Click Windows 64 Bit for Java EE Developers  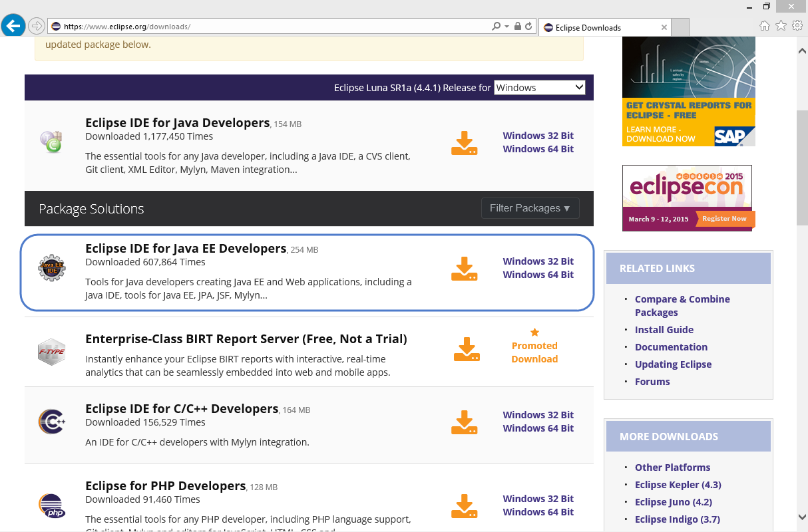(538, 275)
